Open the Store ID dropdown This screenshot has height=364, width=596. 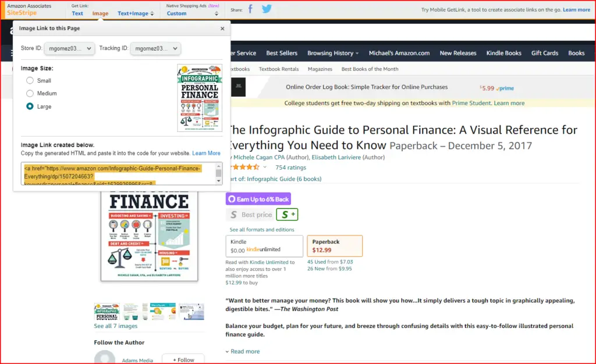coord(70,49)
